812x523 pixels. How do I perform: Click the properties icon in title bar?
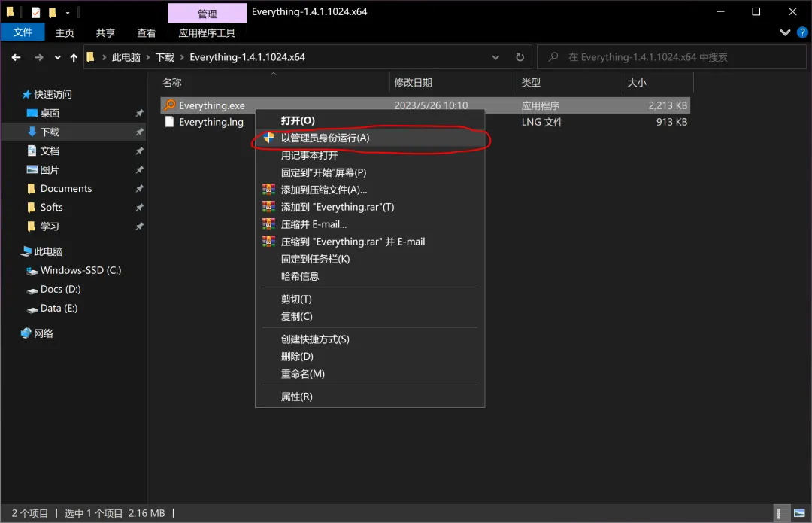tap(36, 12)
